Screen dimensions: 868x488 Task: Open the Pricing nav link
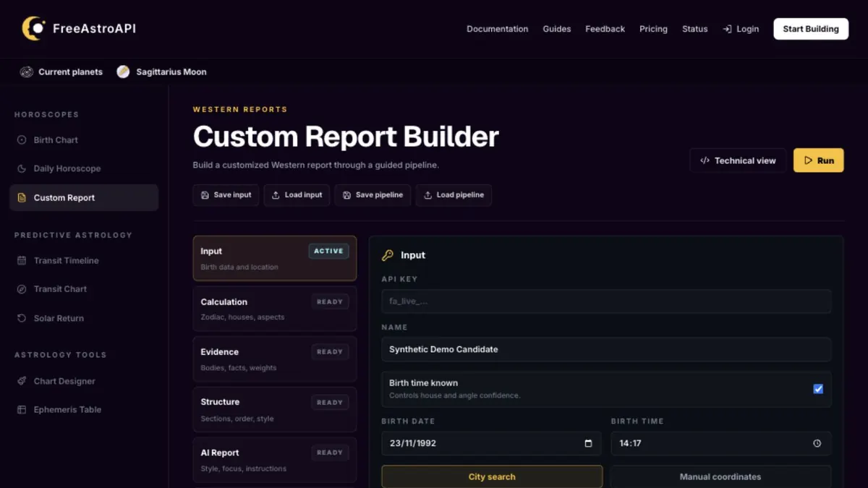point(653,29)
